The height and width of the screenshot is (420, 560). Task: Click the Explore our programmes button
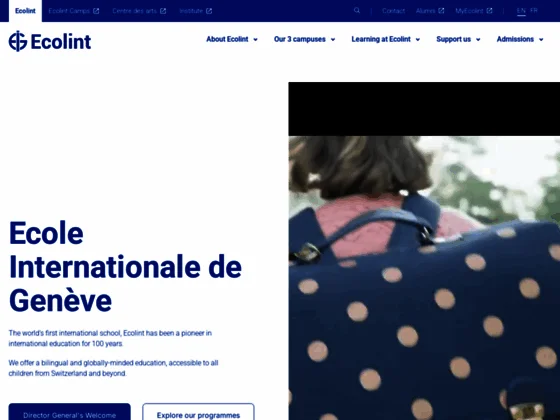pyautogui.click(x=198, y=412)
